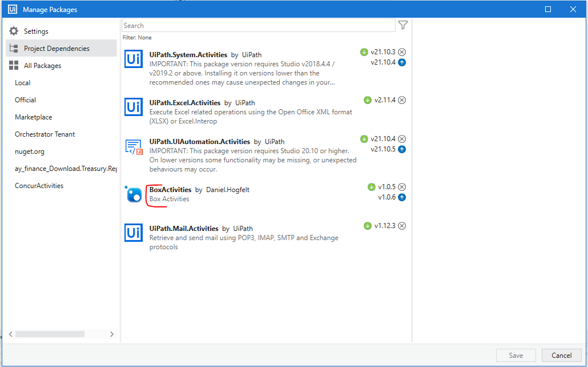Update UIAutomation to v21.10.5 arrow icon
Viewport: 588px width, 367px height.
tap(402, 149)
